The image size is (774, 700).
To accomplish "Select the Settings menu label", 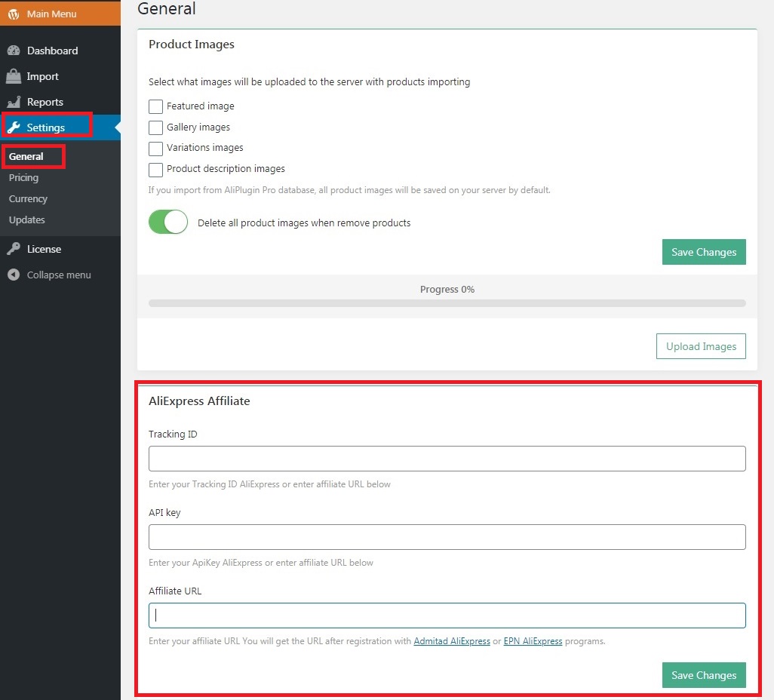I will (45, 127).
